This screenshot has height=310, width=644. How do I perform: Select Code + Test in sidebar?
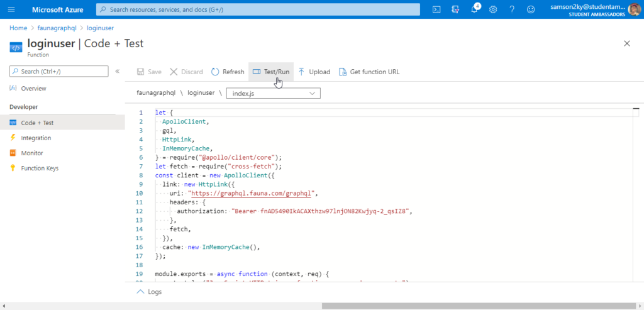62,123
